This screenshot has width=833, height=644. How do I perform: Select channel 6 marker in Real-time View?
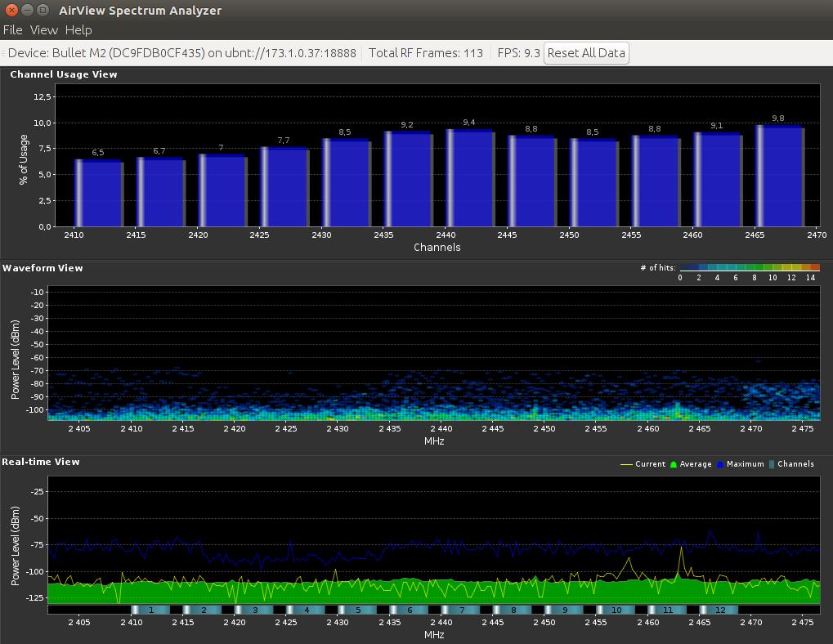click(x=409, y=610)
